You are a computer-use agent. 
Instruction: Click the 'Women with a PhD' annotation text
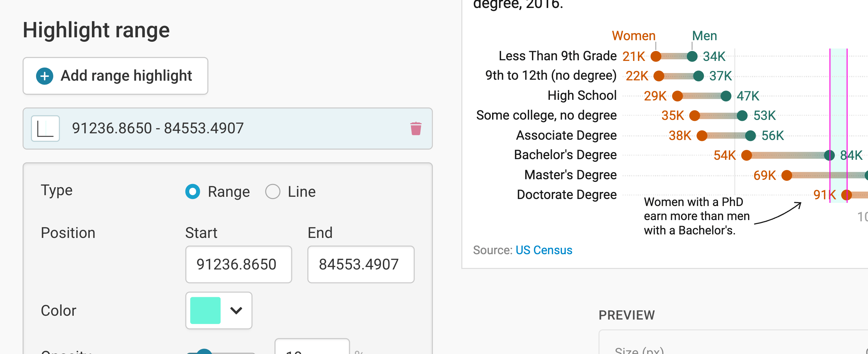696,216
